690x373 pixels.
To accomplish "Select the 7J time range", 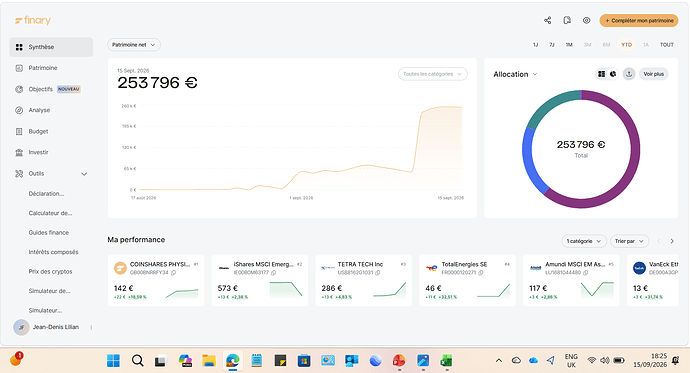I will tap(551, 45).
